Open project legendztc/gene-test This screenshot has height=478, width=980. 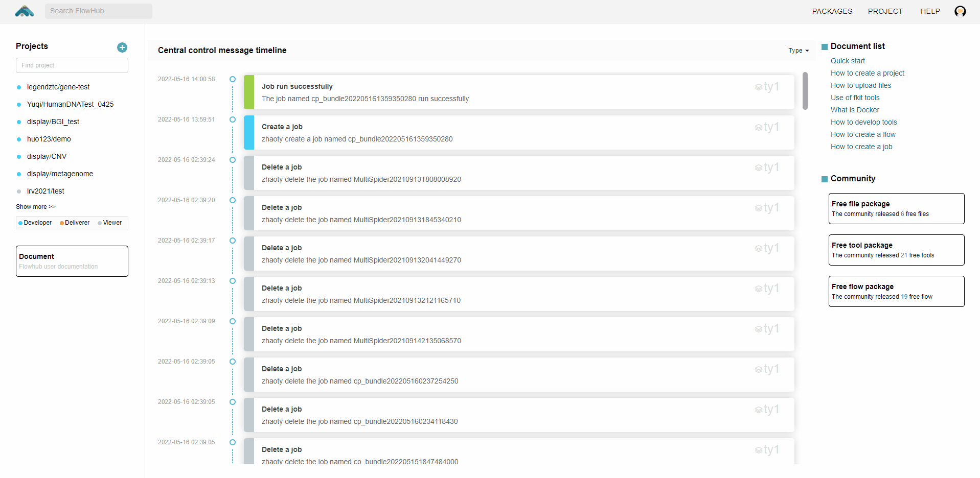click(x=58, y=87)
